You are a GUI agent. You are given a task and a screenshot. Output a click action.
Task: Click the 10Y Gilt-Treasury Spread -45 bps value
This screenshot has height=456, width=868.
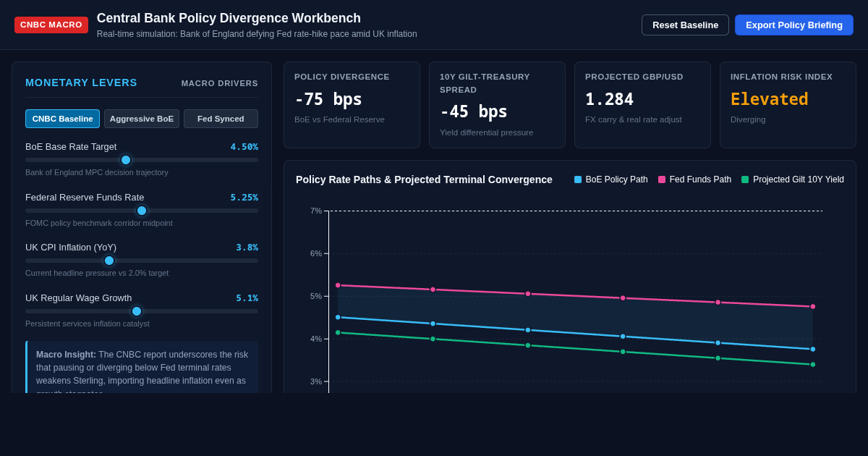474,111
